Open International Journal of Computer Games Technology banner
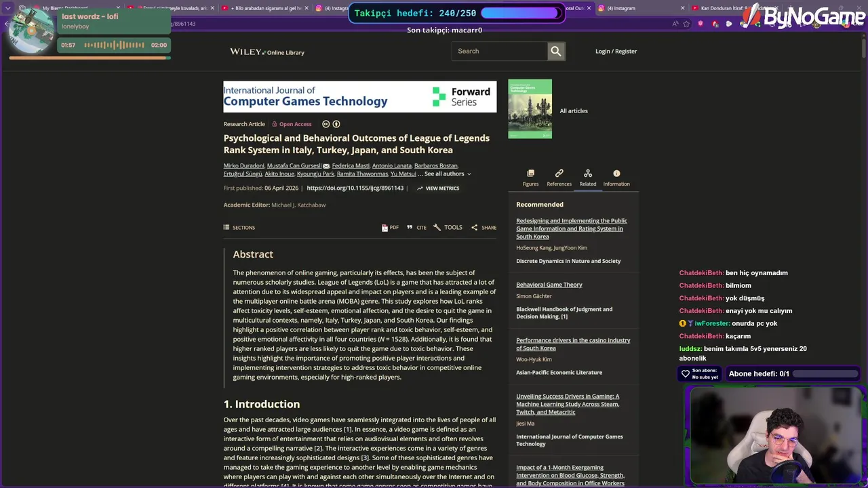The image size is (868, 488). (360, 97)
